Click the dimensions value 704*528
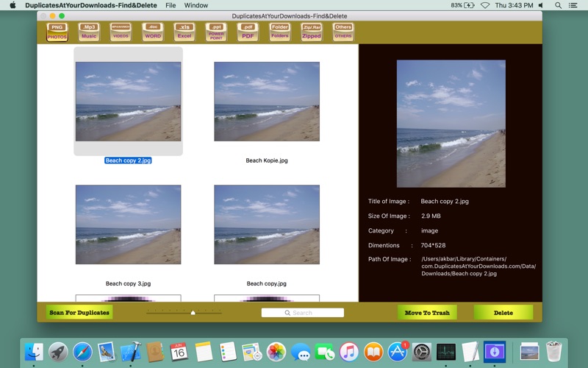This screenshot has width=588, height=368. [433, 245]
